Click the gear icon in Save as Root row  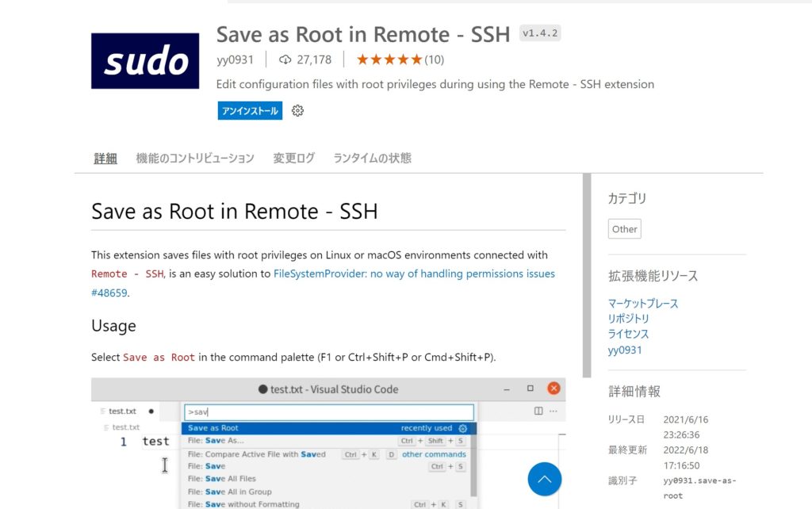click(463, 428)
